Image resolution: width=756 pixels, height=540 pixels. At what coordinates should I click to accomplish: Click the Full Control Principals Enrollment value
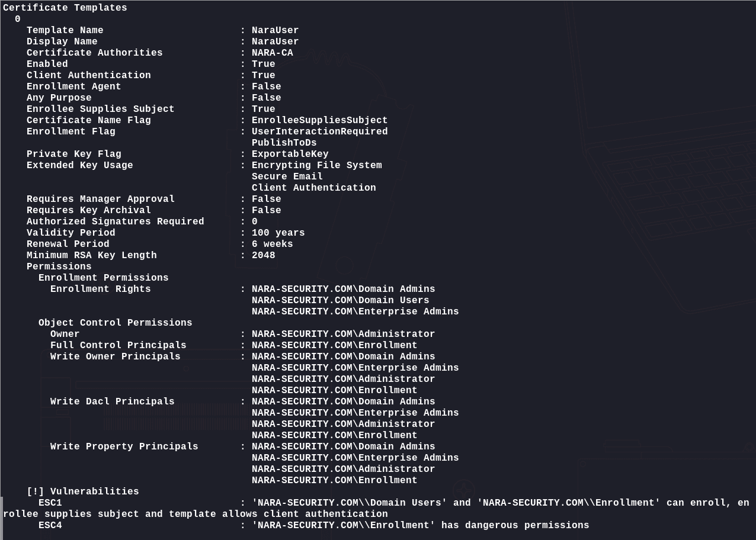(x=334, y=345)
